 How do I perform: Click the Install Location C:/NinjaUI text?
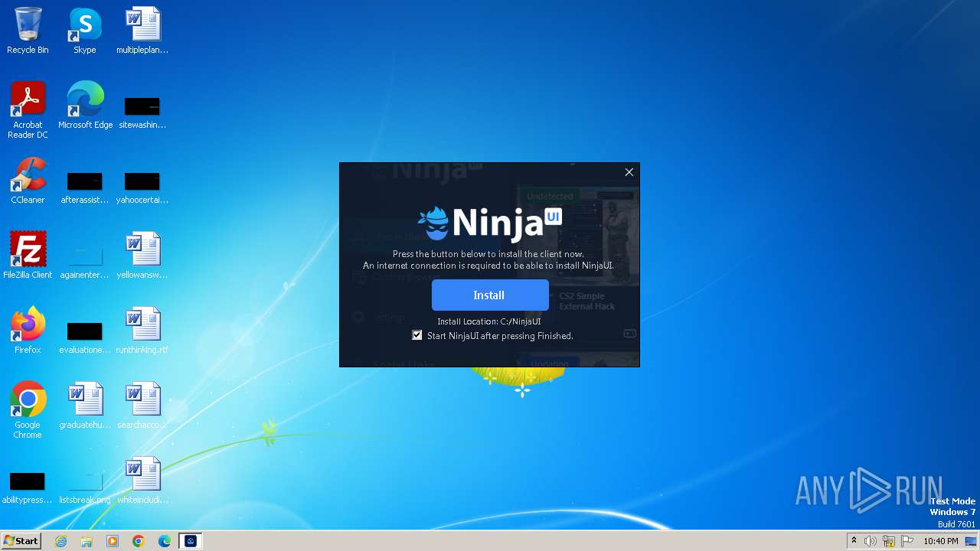click(x=489, y=321)
